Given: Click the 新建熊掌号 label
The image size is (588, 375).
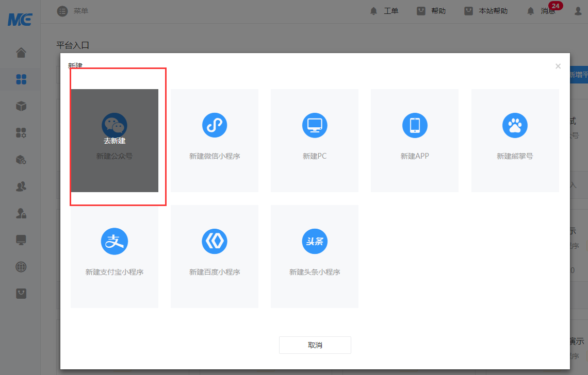Looking at the screenshot, I should point(515,156).
